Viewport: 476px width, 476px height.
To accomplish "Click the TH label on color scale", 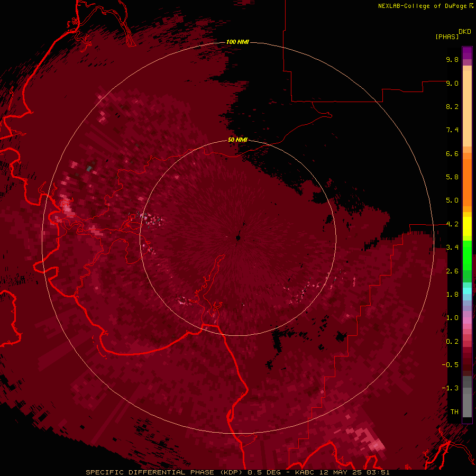I will click(x=454, y=412).
